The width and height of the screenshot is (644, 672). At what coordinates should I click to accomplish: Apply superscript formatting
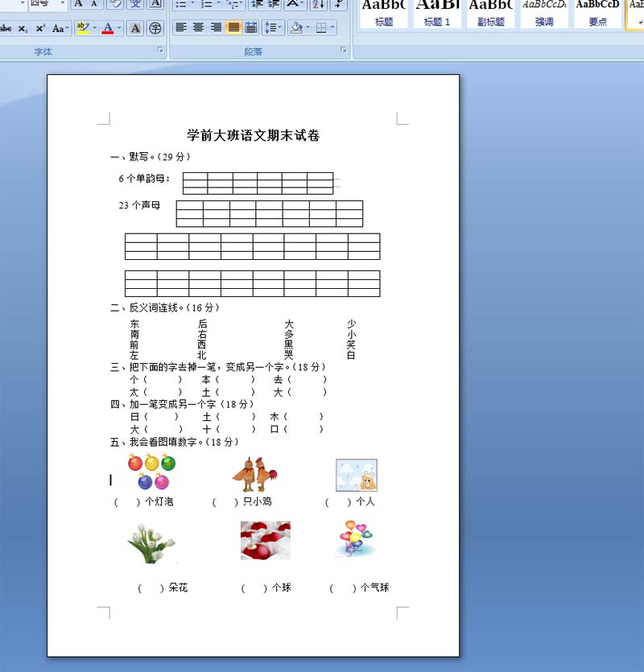point(40,28)
